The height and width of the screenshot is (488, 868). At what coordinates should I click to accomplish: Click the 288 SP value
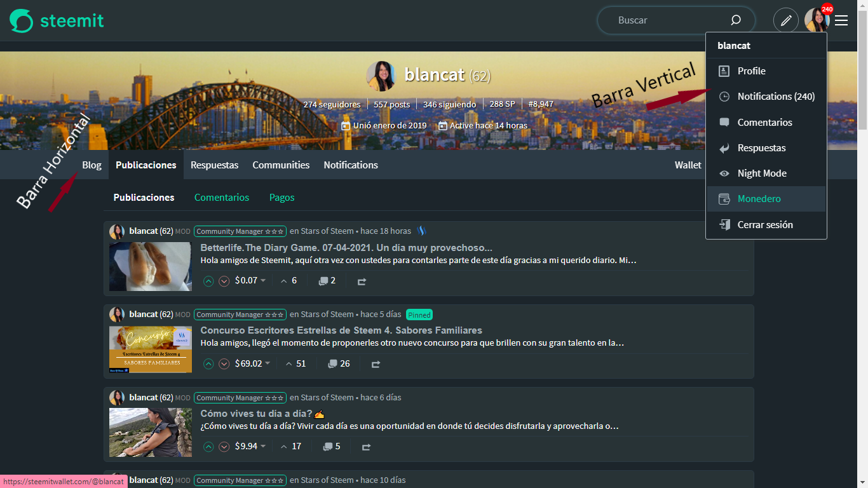tap(502, 104)
